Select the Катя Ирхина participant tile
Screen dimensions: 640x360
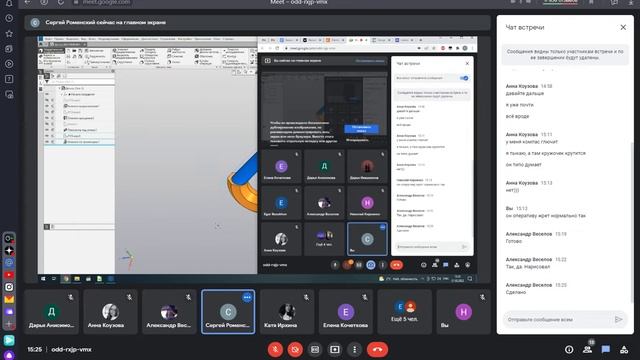(x=287, y=312)
